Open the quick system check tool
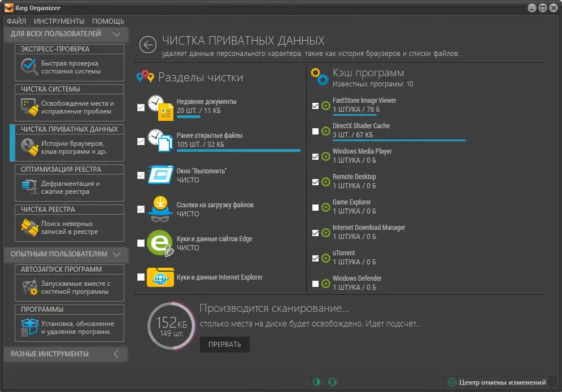 coord(69,67)
